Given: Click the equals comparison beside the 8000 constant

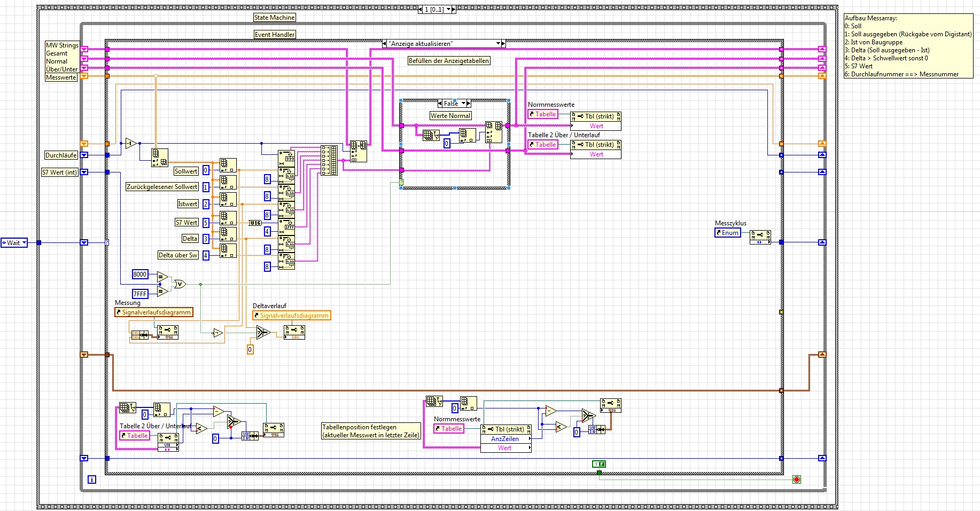Looking at the screenshot, I should pos(163,277).
